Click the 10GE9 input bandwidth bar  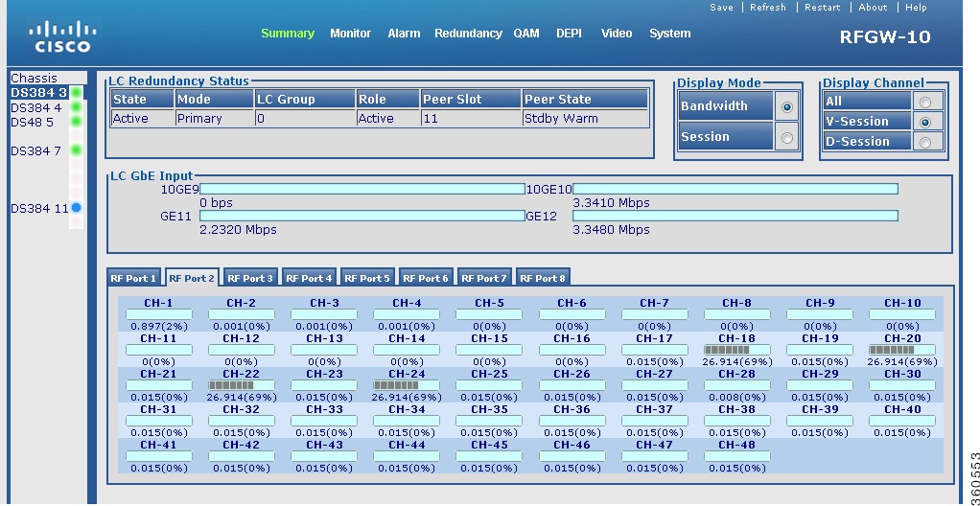[x=362, y=189]
